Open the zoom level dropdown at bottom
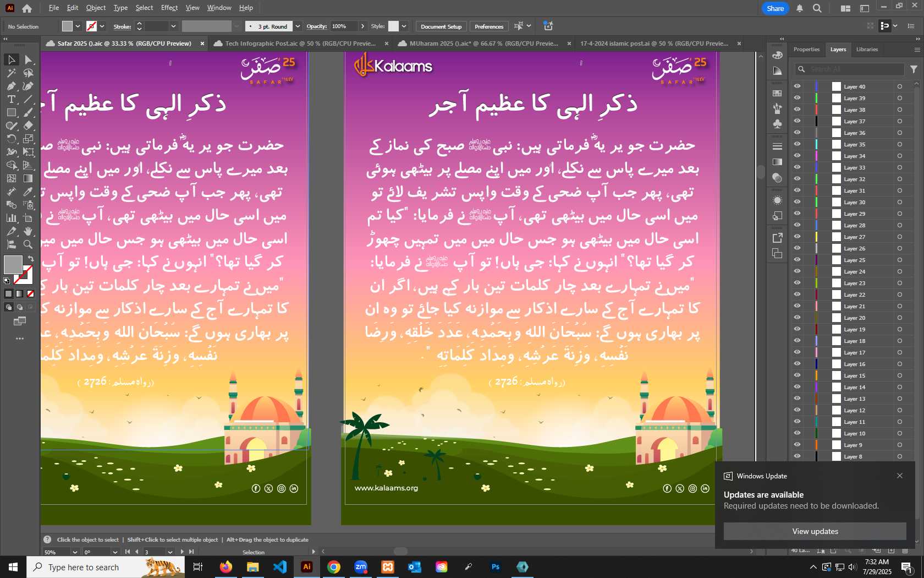 [x=75, y=552]
